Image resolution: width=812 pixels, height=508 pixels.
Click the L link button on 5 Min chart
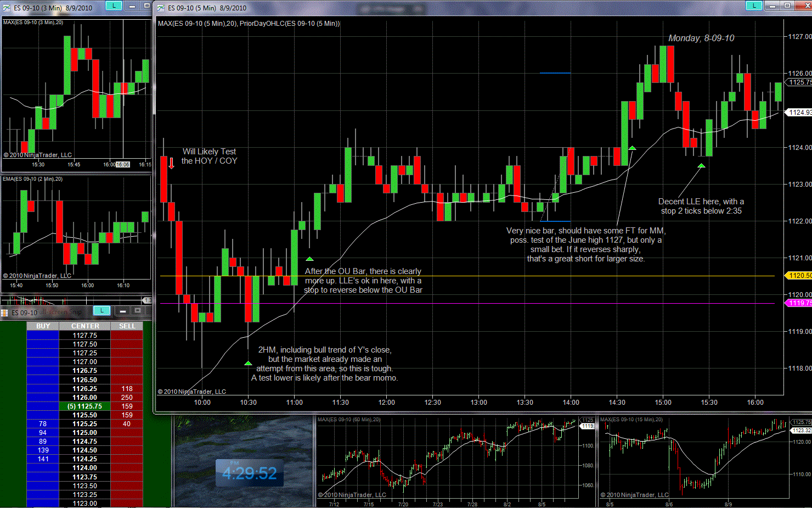point(754,5)
